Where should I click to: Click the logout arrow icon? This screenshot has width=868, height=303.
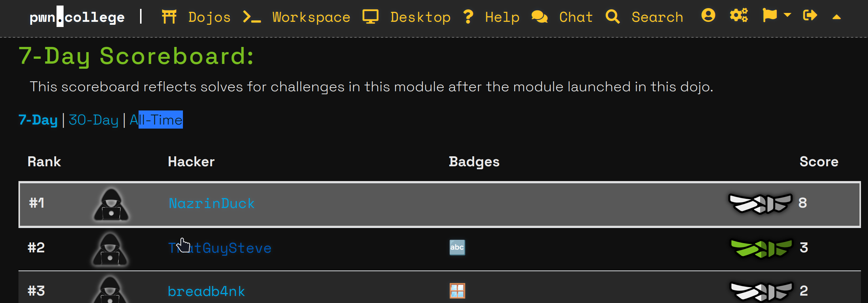[x=810, y=16]
